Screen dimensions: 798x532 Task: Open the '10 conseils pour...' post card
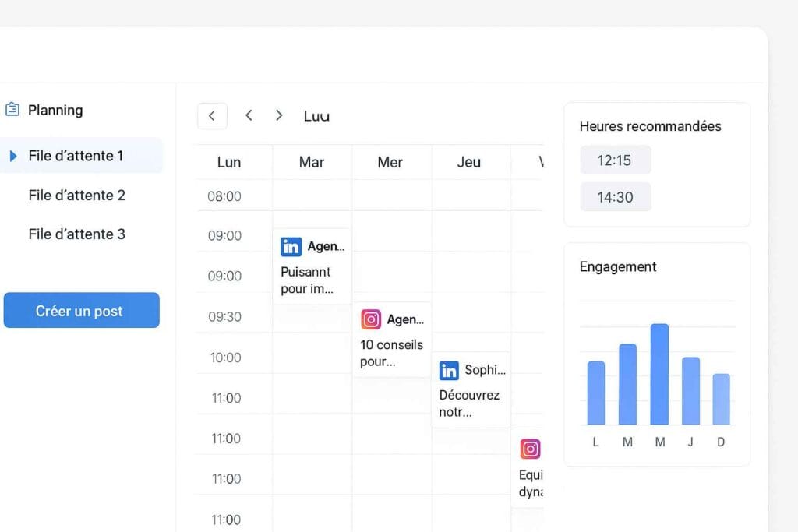click(391, 352)
